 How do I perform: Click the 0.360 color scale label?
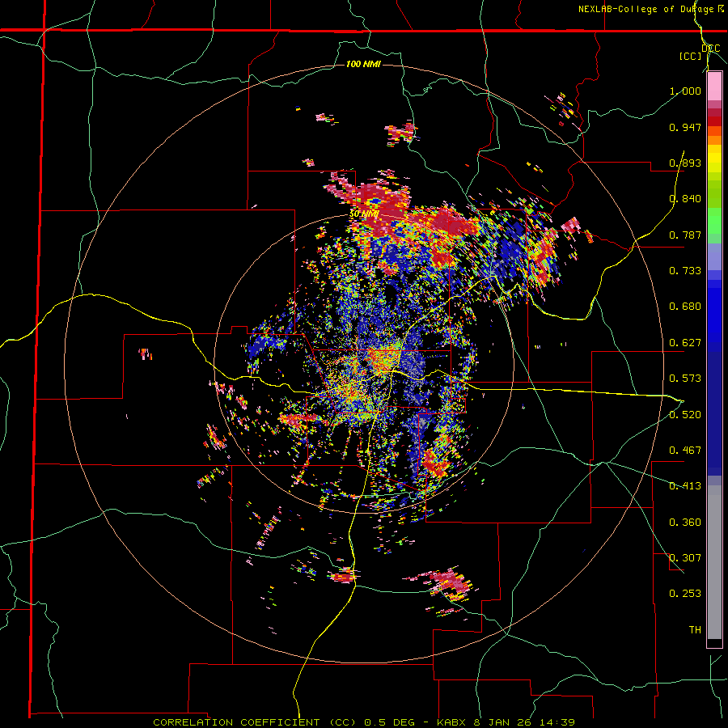[685, 523]
